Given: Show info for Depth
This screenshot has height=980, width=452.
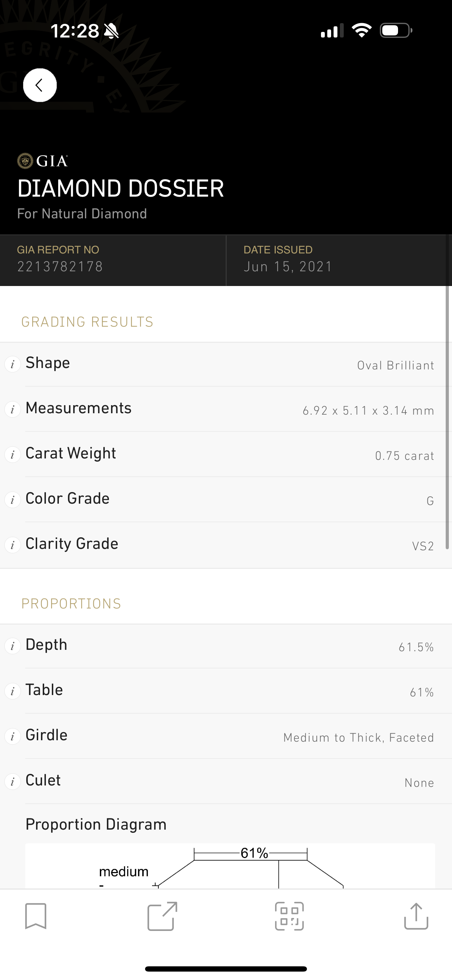Looking at the screenshot, I should (13, 646).
